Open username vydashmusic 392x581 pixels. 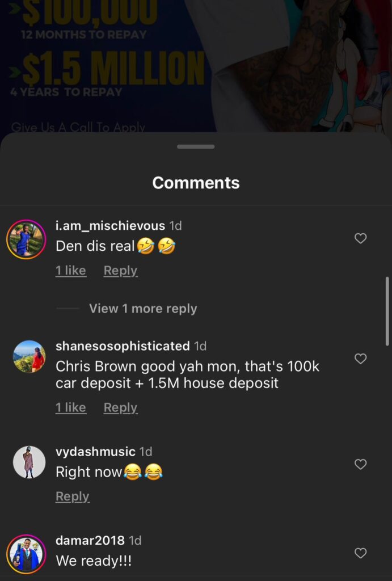point(96,452)
